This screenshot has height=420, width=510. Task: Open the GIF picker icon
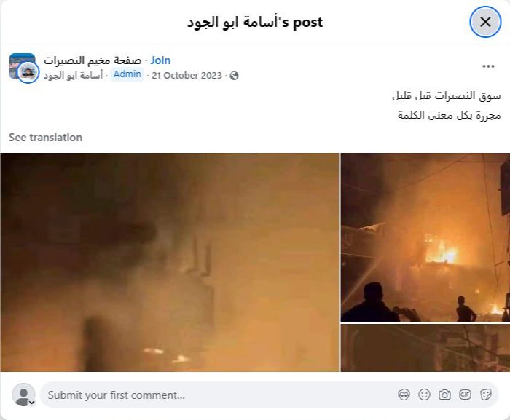tap(465, 395)
